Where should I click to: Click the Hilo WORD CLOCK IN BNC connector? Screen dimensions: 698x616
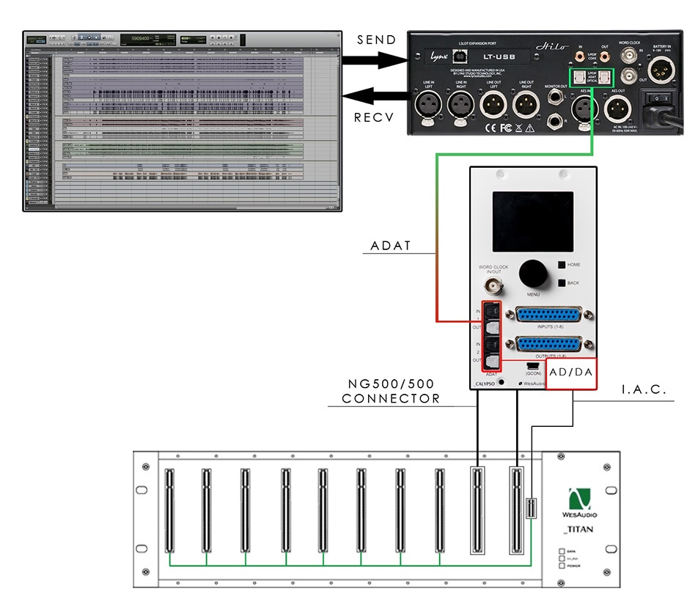point(628,56)
